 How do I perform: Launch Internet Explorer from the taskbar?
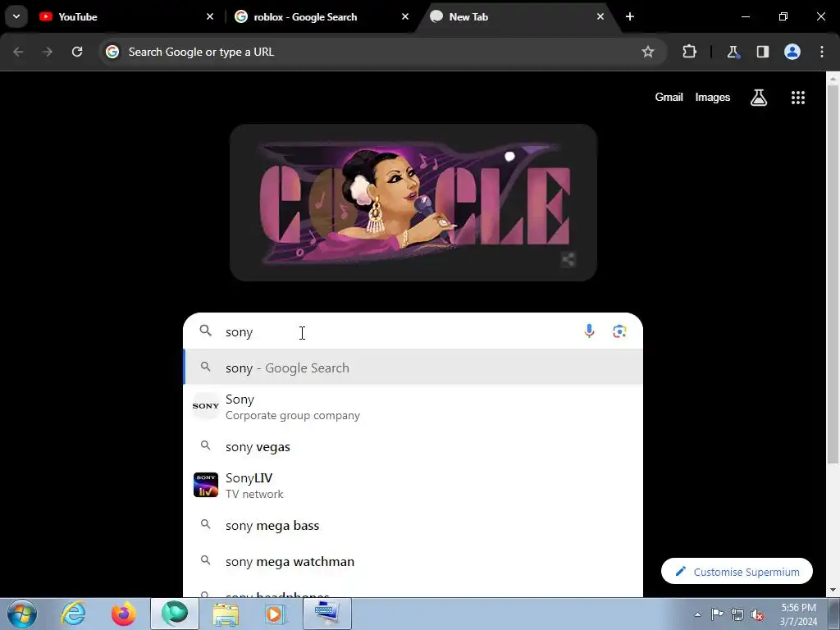(73, 614)
